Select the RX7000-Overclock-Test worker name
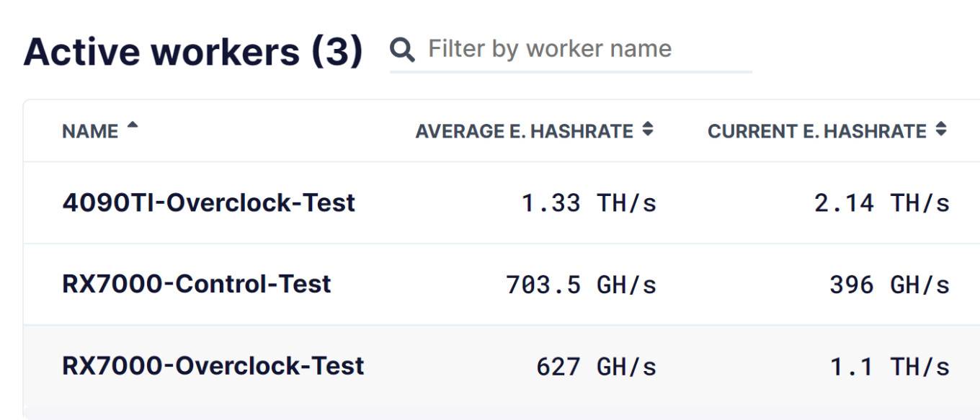The width and height of the screenshot is (980, 420). pos(213,366)
